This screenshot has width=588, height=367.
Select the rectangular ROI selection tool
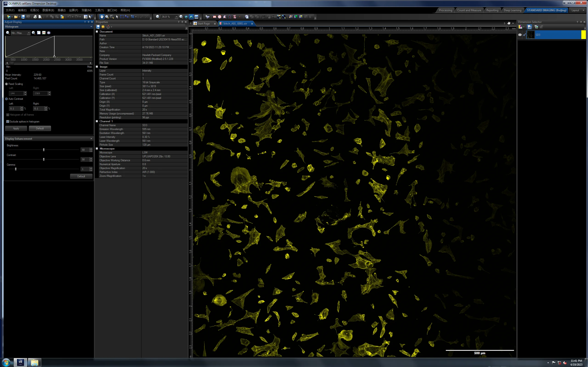122,17
